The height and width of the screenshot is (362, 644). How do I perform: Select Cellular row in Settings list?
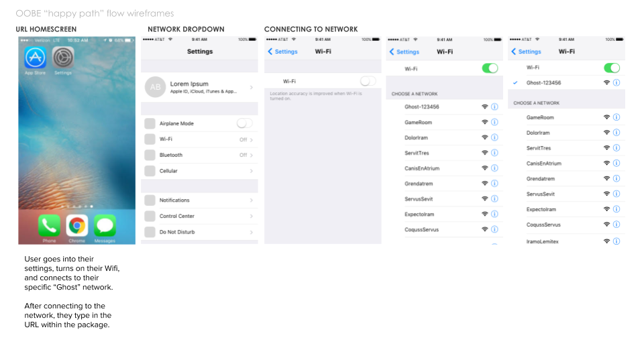click(200, 171)
